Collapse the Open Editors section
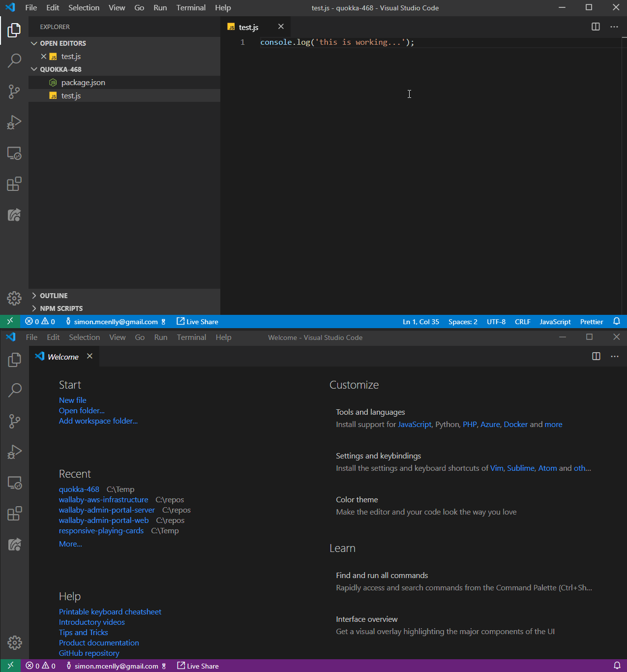The width and height of the screenshot is (627, 672). 34,43
